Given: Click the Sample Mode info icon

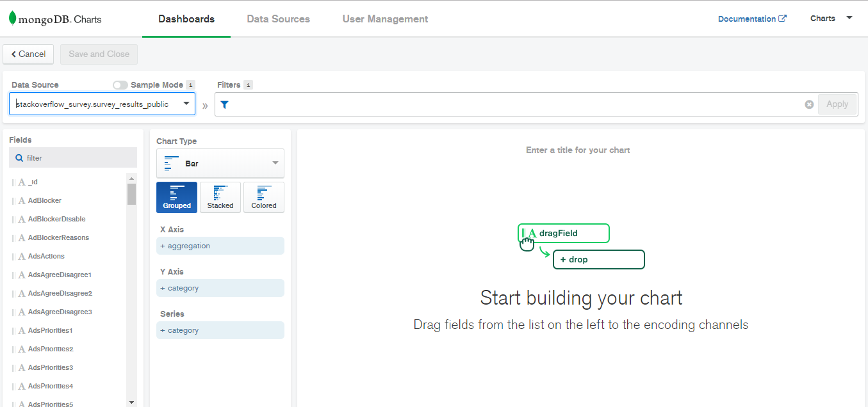Looking at the screenshot, I should click(190, 84).
